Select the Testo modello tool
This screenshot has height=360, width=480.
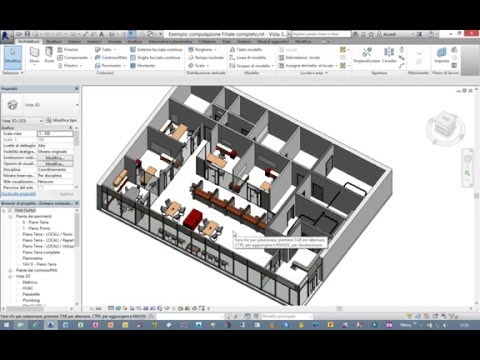point(246,50)
